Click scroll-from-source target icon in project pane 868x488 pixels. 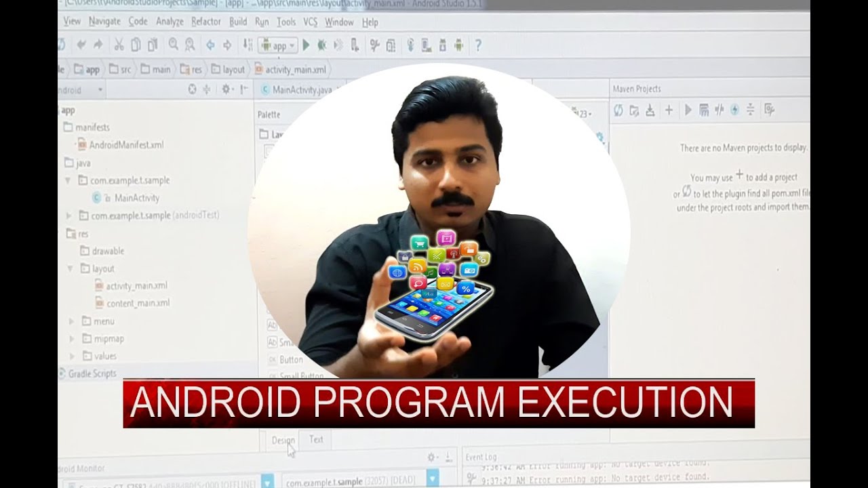coord(192,89)
